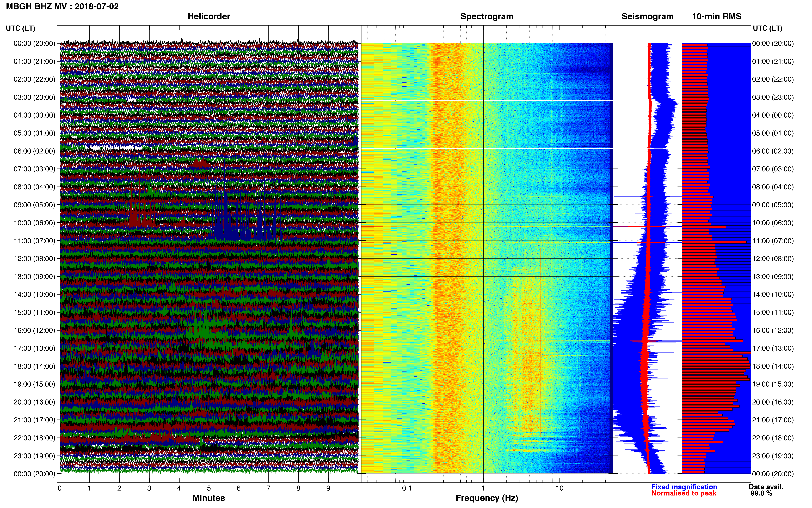The height and width of the screenshot is (508, 812).
Task: Click the title MBGH BHZ MV : 2018-07-02
Action: [62, 6]
